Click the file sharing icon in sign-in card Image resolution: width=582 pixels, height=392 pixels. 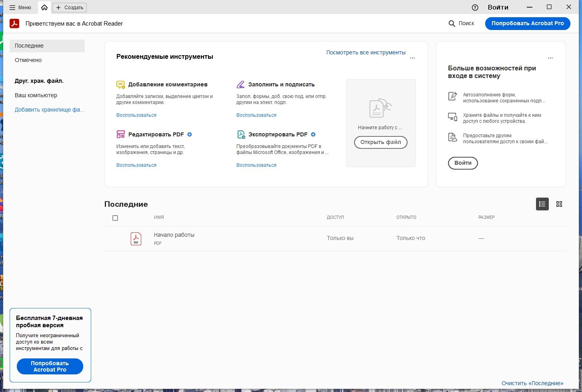[x=452, y=138]
